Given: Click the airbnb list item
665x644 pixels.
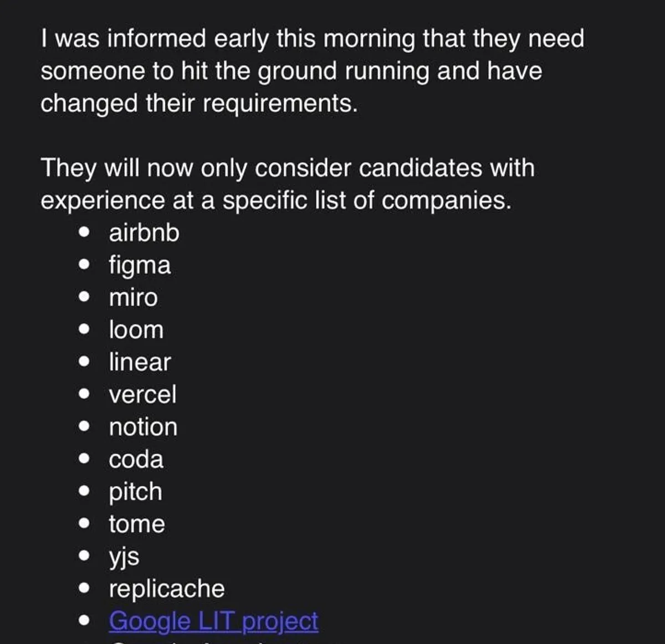Looking at the screenshot, I should (x=144, y=233).
